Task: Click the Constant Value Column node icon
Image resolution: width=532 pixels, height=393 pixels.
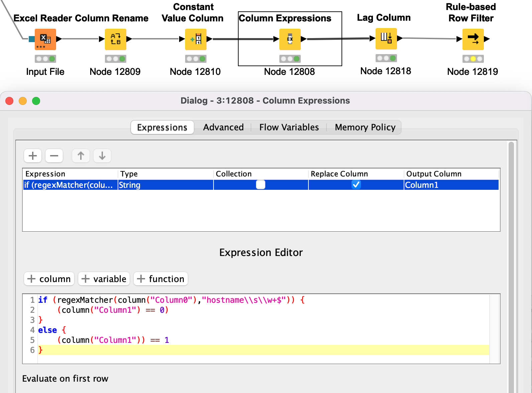Action: (195, 39)
